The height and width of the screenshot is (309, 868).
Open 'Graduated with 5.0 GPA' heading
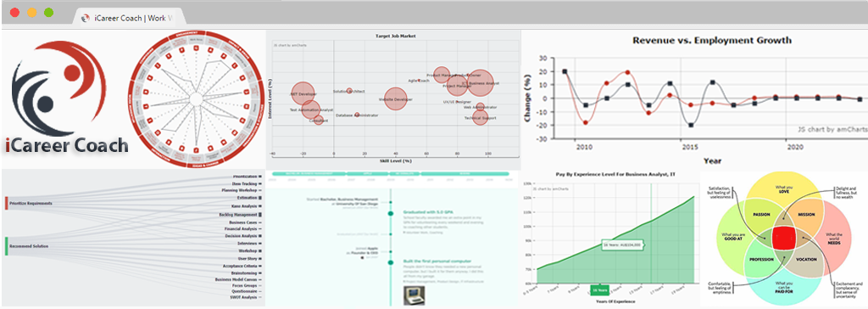[427, 212]
